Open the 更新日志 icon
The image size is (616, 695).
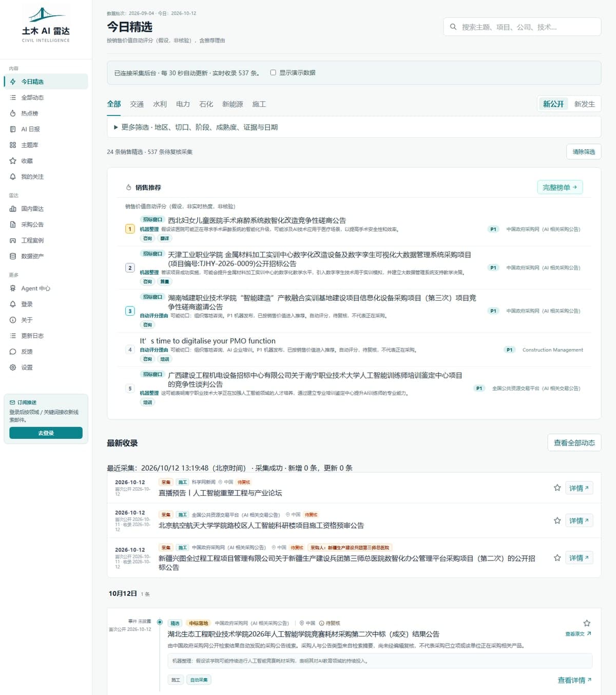[13, 336]
